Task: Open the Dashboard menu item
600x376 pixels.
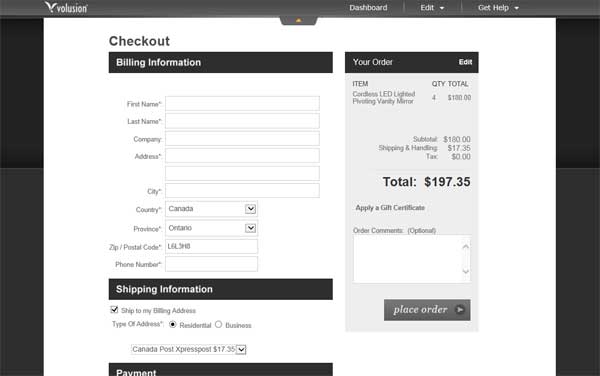Action: click(368, 8)
